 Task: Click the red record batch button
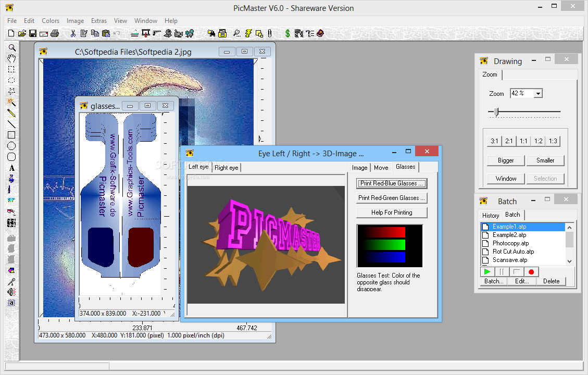point(531,271)
